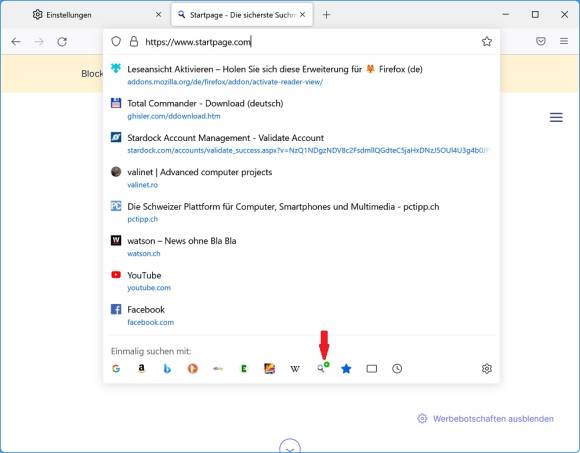Screen dimensions: 580x453
Task: Open Startpage hamburger menu on page
Action: [556, 118]
